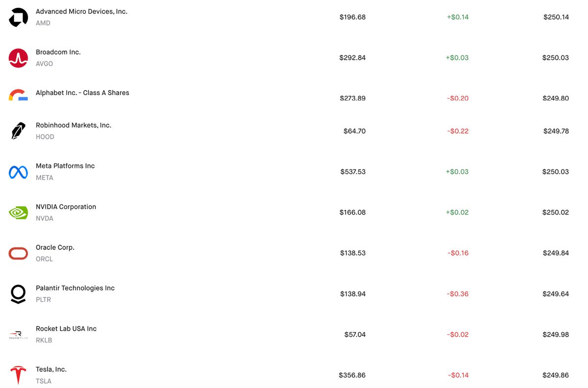The image size is (588, 388).
Task: Click Palantir's -$0.36 change value
Action: click(458, 294)
